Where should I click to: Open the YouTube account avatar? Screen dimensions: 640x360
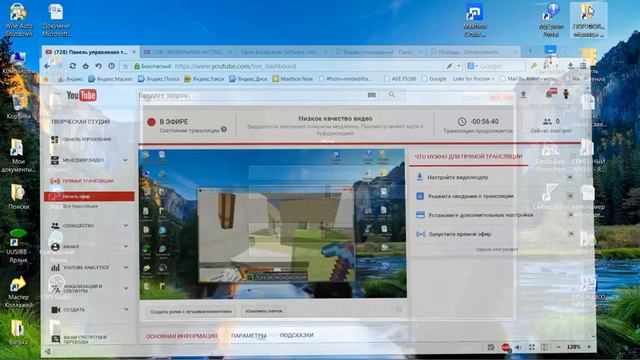(x=566, y=94)
